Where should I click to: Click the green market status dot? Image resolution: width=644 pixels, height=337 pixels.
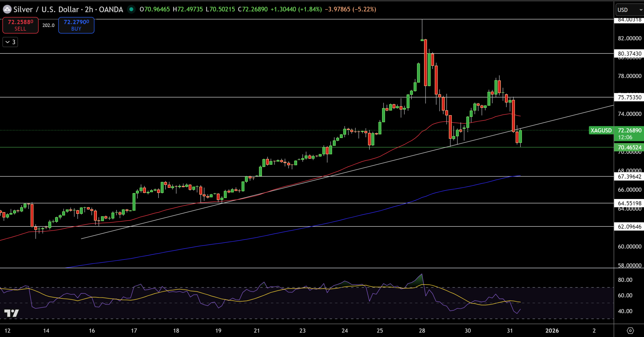(131, 9)
